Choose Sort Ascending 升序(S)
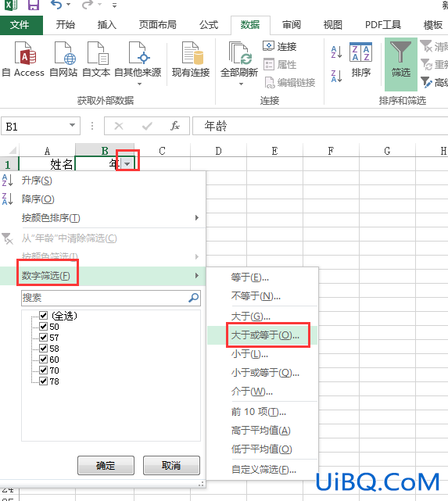Screen dimensions: 448x501 [102, 181]
